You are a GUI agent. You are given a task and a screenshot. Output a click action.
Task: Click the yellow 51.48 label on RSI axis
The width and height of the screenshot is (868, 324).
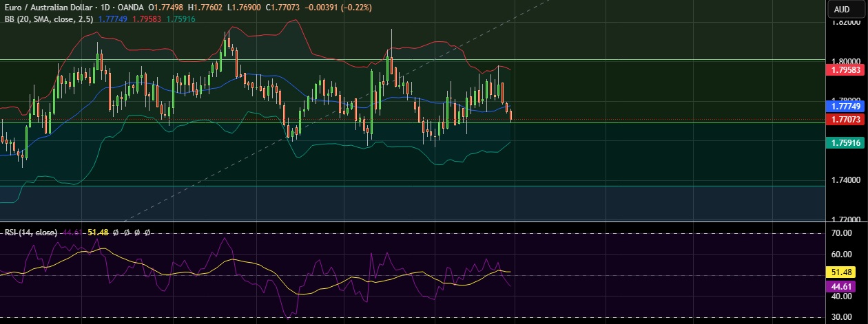(x=845, y=272)
